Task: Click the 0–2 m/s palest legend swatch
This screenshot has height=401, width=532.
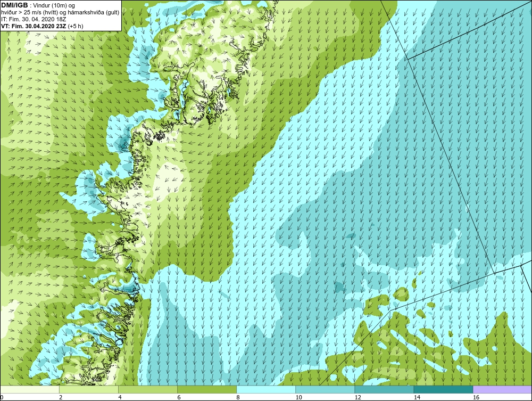Action: point(30,389)
